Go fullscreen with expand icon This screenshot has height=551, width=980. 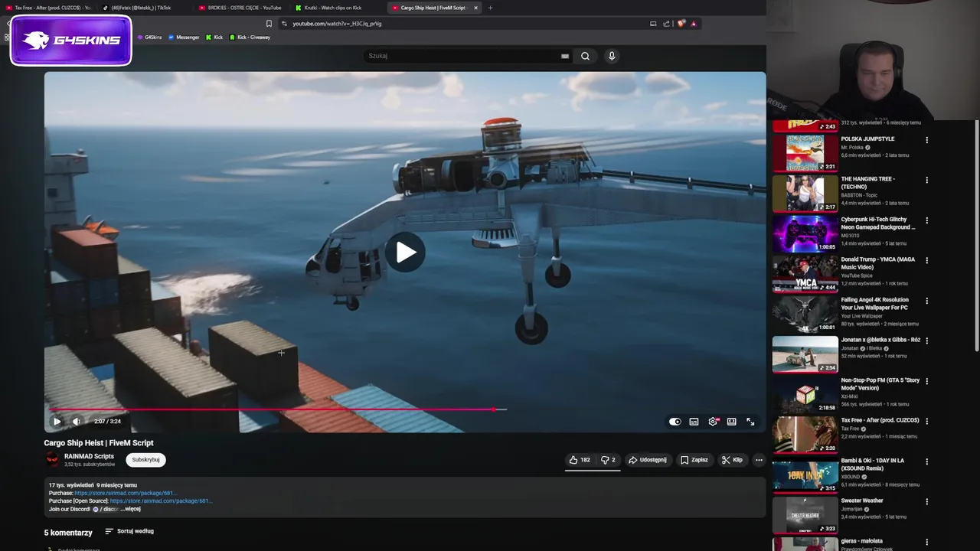click(x=750, y=422)
